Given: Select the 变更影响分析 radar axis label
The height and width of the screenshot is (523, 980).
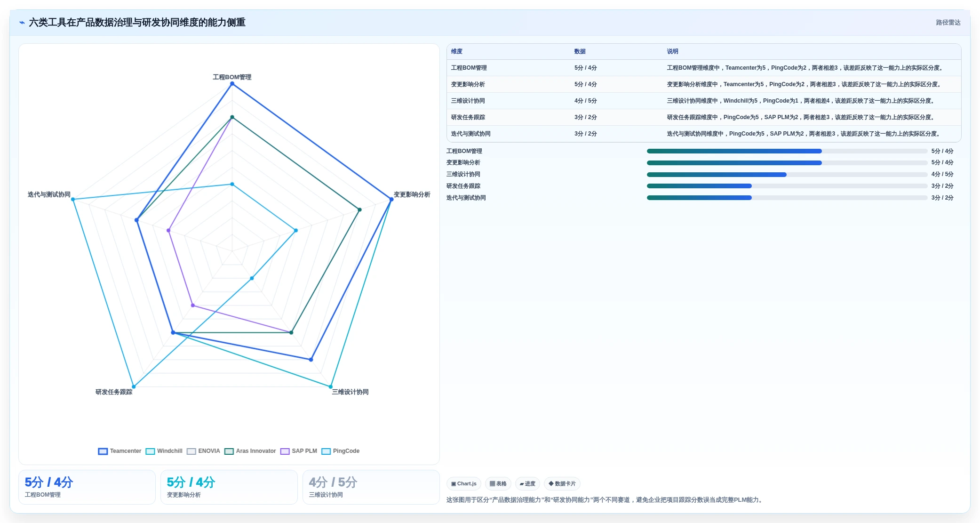Looking at the screenshot, I should coord(412,194).
